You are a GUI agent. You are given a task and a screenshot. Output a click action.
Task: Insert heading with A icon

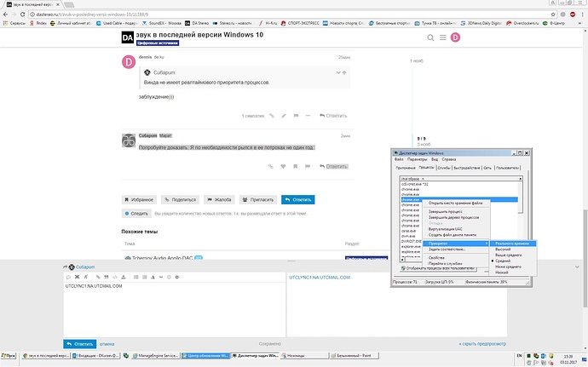153,277
